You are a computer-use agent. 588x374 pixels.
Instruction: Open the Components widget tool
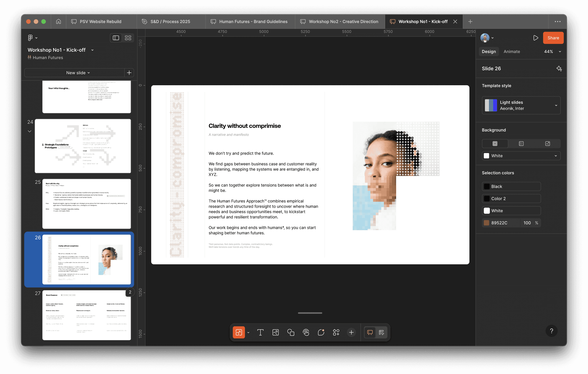pyautogui.click(x=336, y=332)
